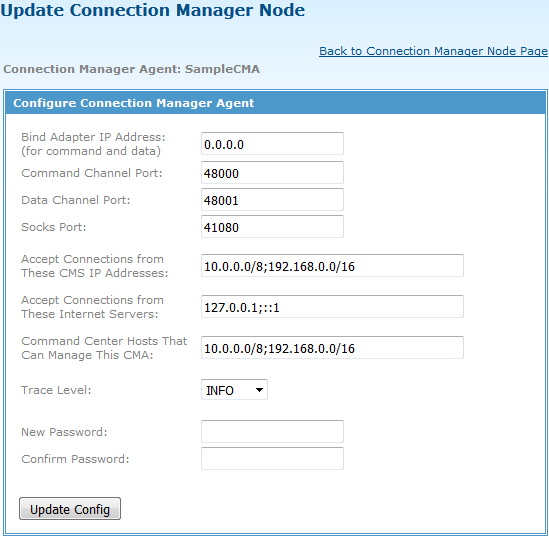Focus the Confirm Password text box
The image size is (549, 538).
click(x=272, y=459)
